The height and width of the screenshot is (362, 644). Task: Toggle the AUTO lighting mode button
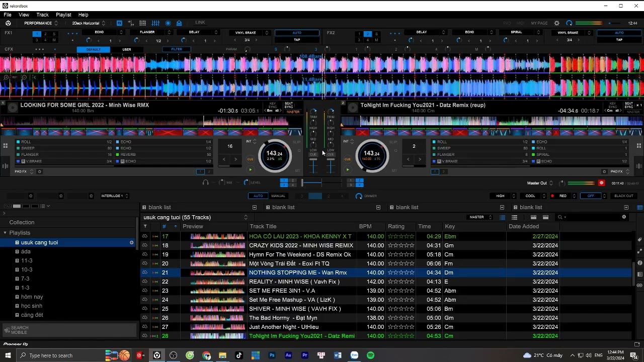pyautogui.click(x=258, y=196)
